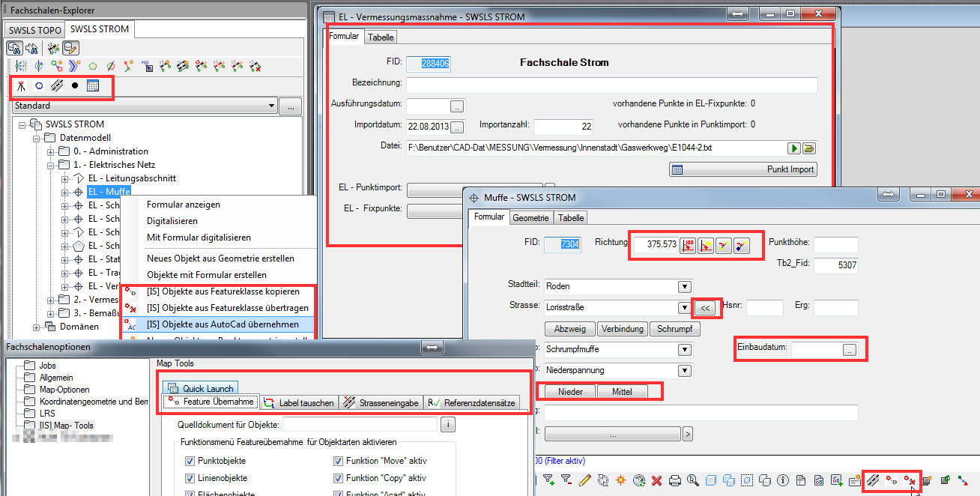The height and width of the screenshot is (496, 980).
Task: Select the Koordinatengeometrie tree item in options
Action: coord(94,402)
